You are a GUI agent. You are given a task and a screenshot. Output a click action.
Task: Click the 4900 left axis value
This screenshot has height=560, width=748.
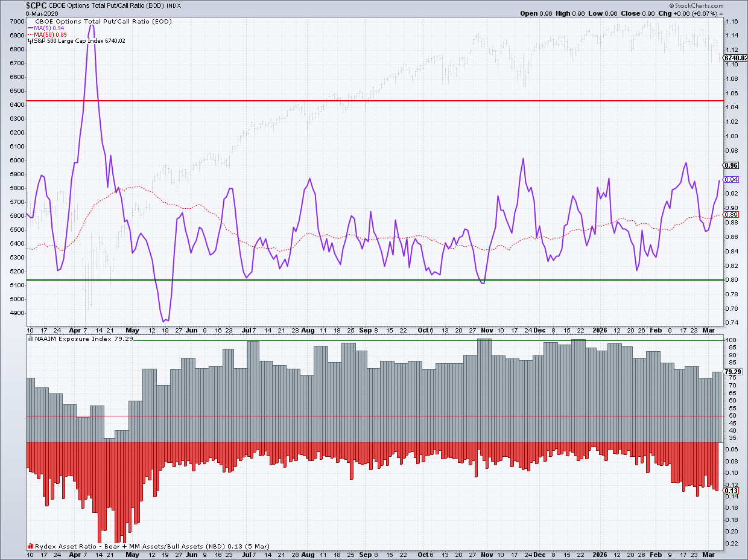(x=18, y=313)
